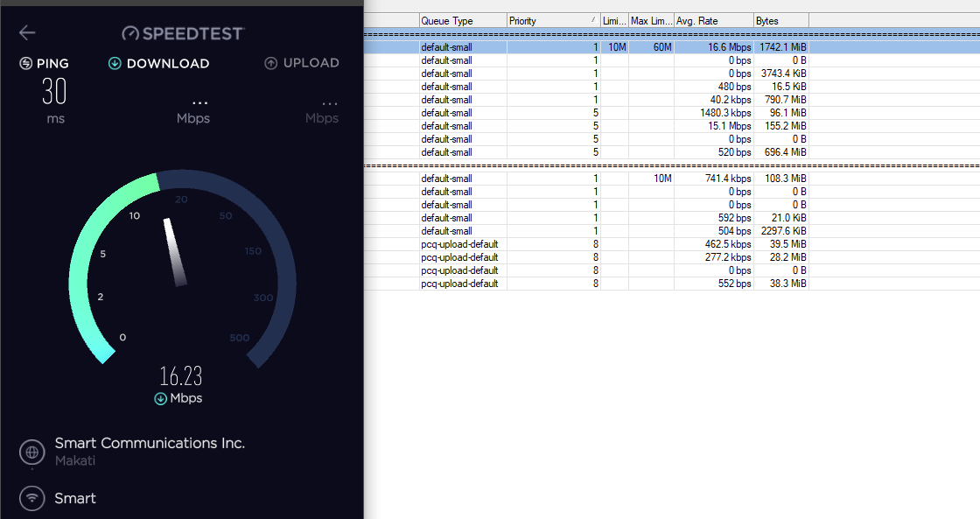Viewport: 980px width, 519px height.
Task: Click the Smart Communications Inc. server name
Action: (x=150, y=443)
